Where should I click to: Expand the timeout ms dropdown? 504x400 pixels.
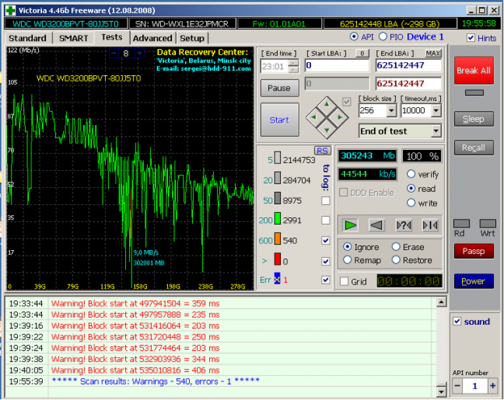pos(436,110)
